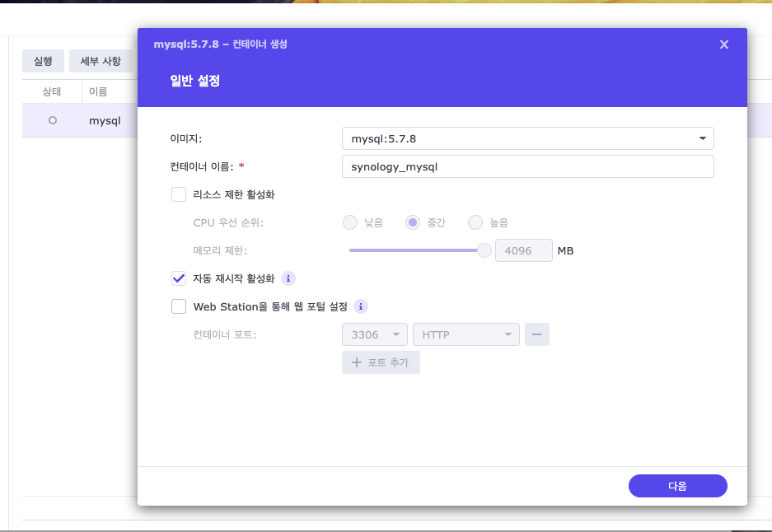This screenshot has width=772, height=532.
Task: Click Run (실행) button in background window
Action: pos(43,61)
